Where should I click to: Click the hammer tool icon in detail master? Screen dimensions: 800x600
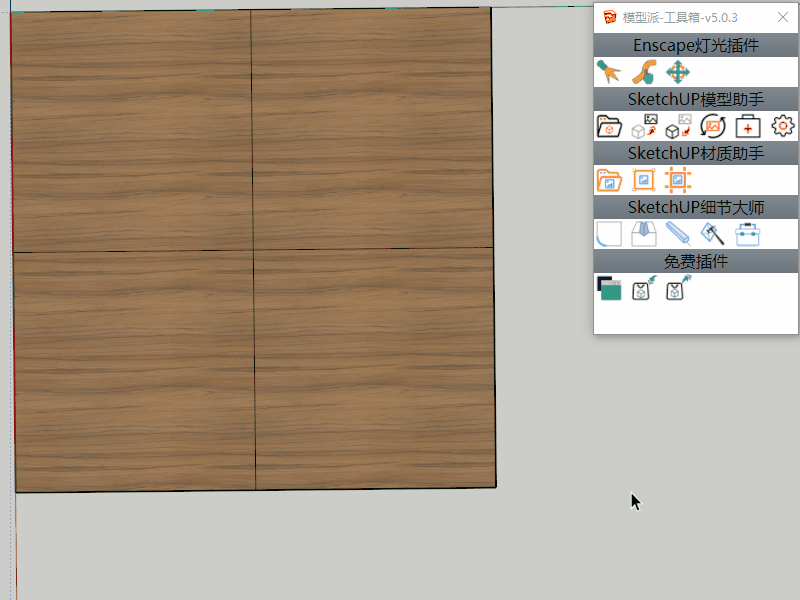point(713,234)
